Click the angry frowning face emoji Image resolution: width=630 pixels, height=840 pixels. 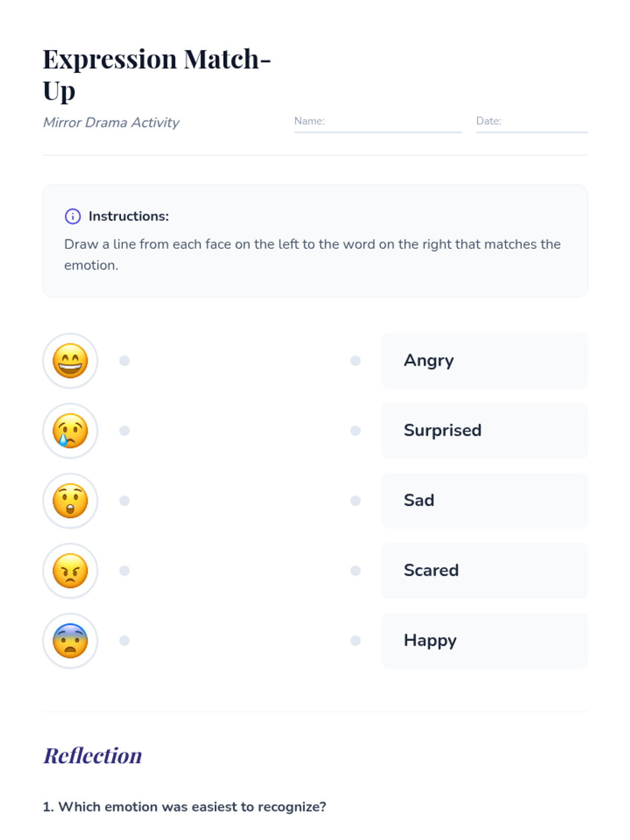(x=70, y=571)
